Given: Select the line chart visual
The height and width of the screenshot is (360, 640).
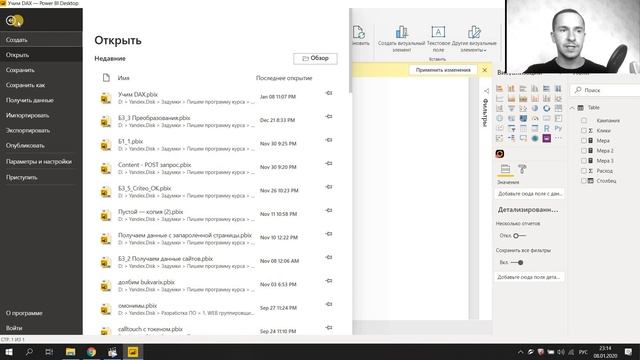Looking at the screenshot, I should pos(500,98).
